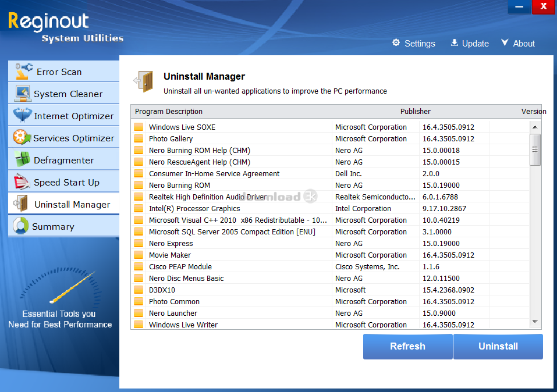This screenshot has width=557, height=392.
Task: Click the Summary pie chart icon
Action: pos(20,226)
